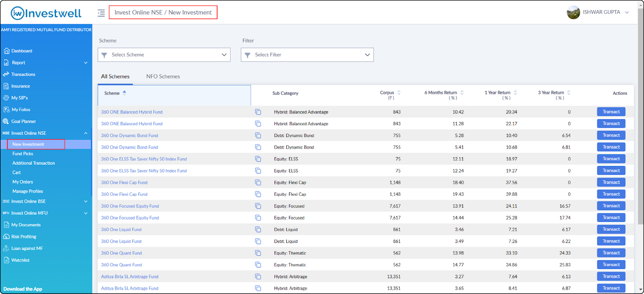Screen dimensions: 644x294
Task: Click the Report sidebar icon
Action: [6, 62]
